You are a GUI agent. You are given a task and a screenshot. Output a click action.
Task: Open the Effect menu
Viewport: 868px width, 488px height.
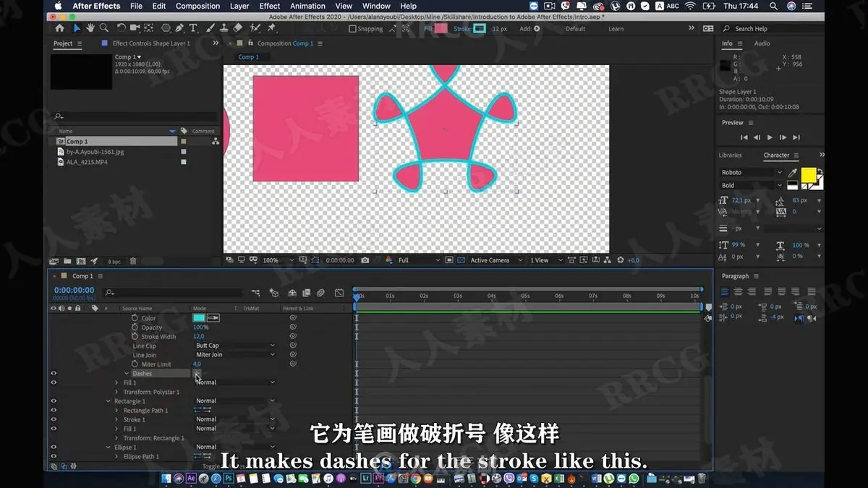point(270,6)
